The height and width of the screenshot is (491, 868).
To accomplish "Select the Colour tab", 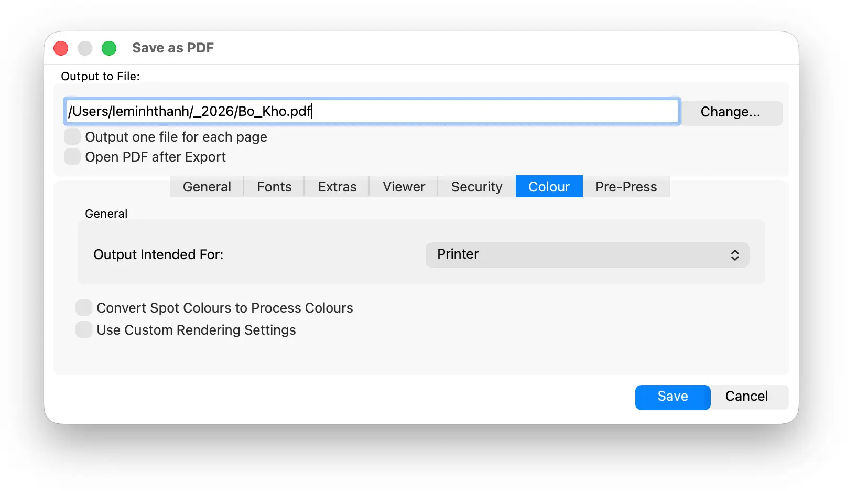I will pyautogui.click(x=549, y=186).
